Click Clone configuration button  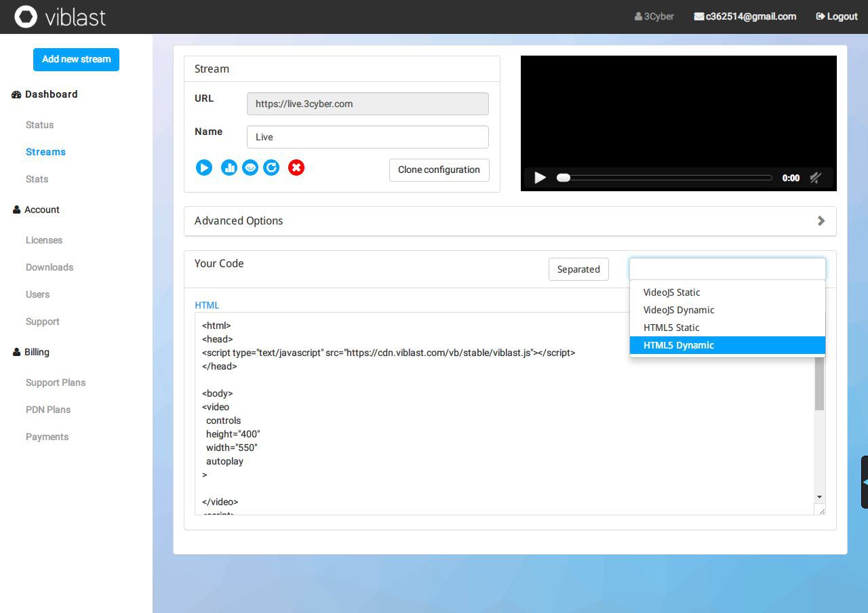click(x=439, y=170)
